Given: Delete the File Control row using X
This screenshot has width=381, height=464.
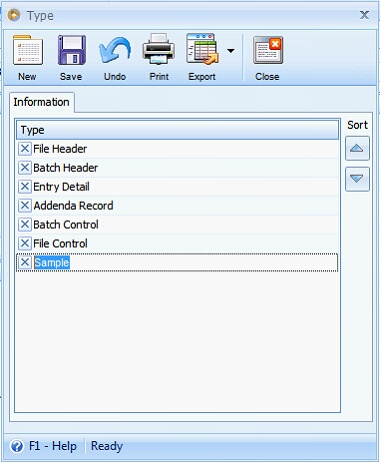Looking at the screenshot, I should (25, 243).
